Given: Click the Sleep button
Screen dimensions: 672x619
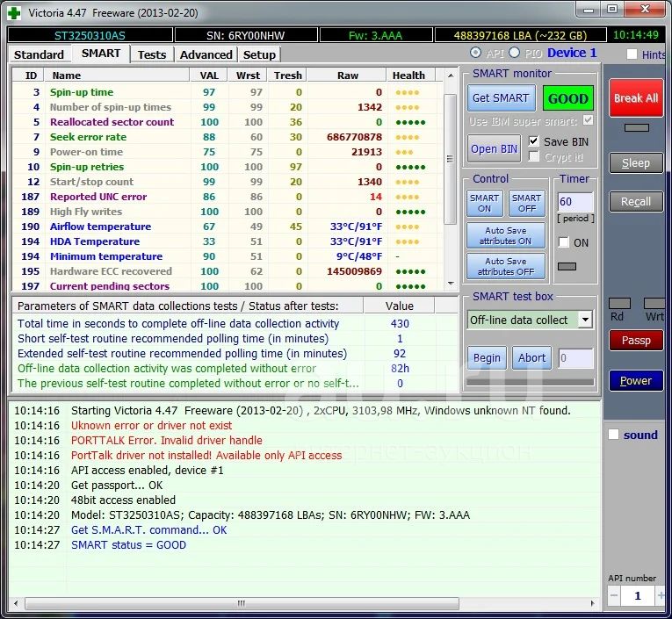Looking at the screenshot, I should point(636,162).
